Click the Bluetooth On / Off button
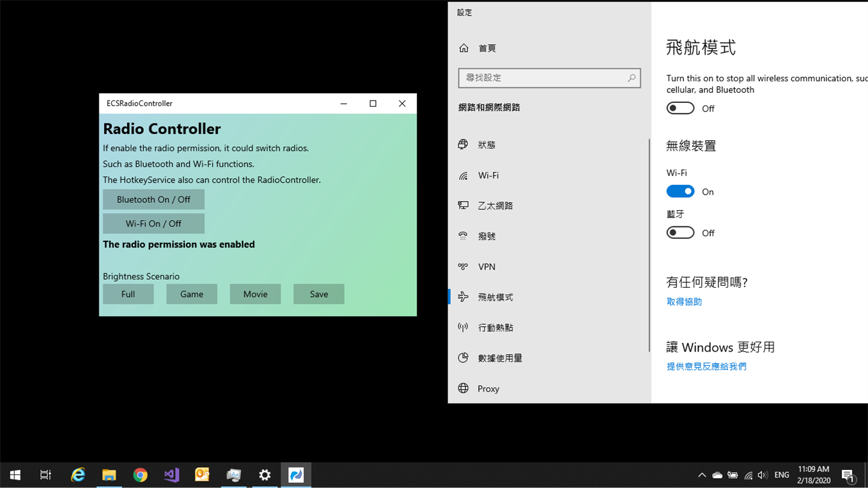The height and width of the screenshot is (488, 868). (x=153, y=199)
